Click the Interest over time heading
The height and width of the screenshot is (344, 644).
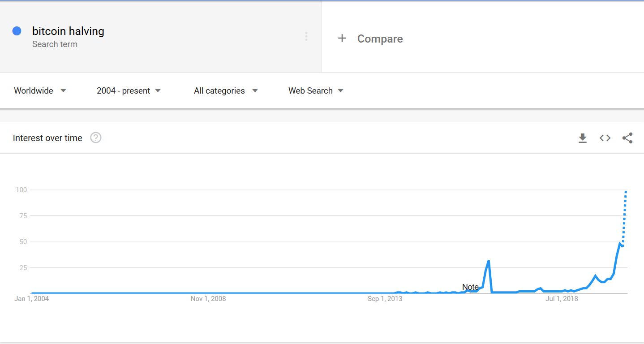coord(47,138)
